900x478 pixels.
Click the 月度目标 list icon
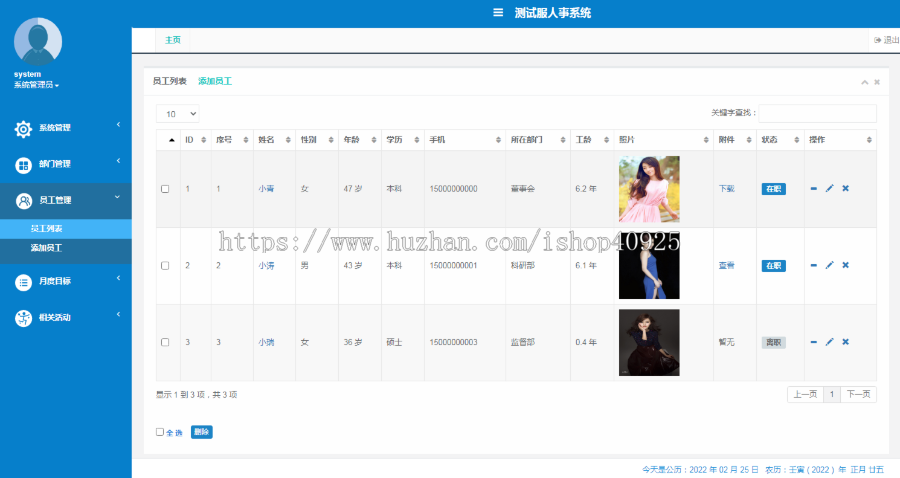click(24, 282)
